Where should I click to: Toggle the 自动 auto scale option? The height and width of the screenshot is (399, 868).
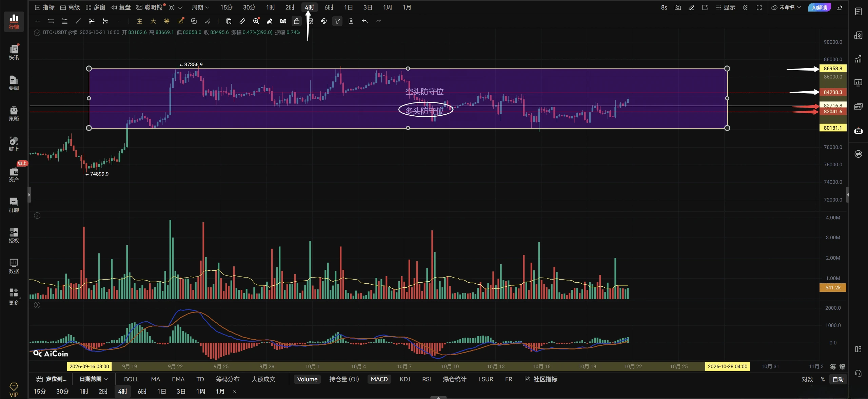[x=838, y=379]
